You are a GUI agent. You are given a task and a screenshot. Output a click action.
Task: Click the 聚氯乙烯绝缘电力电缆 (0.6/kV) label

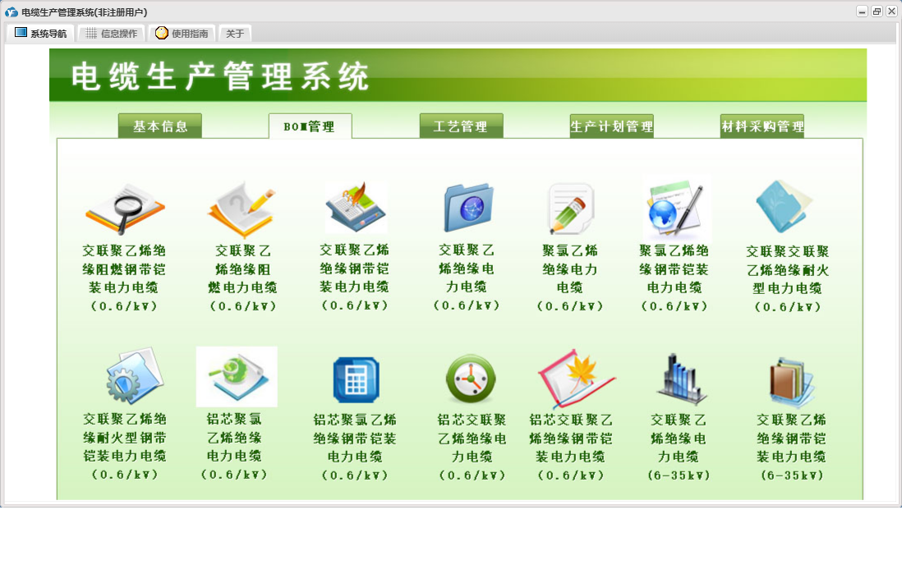(x=570, y=278)
